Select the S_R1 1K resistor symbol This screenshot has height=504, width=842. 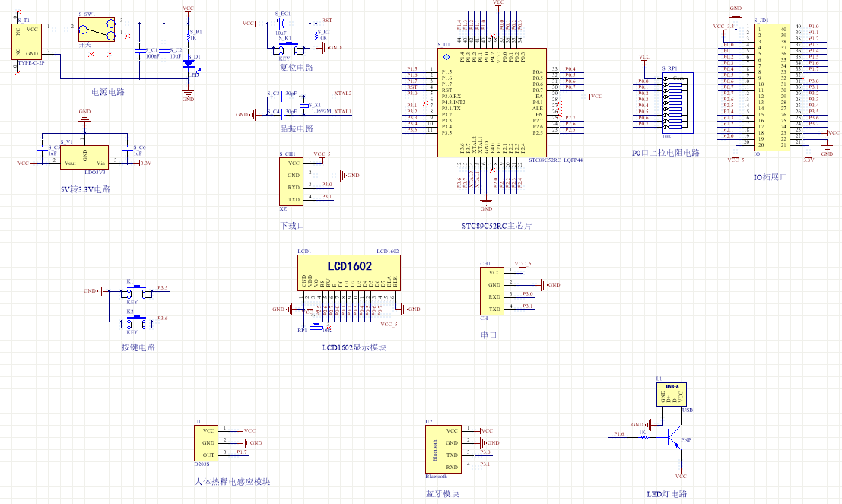[x=189, y=36]
